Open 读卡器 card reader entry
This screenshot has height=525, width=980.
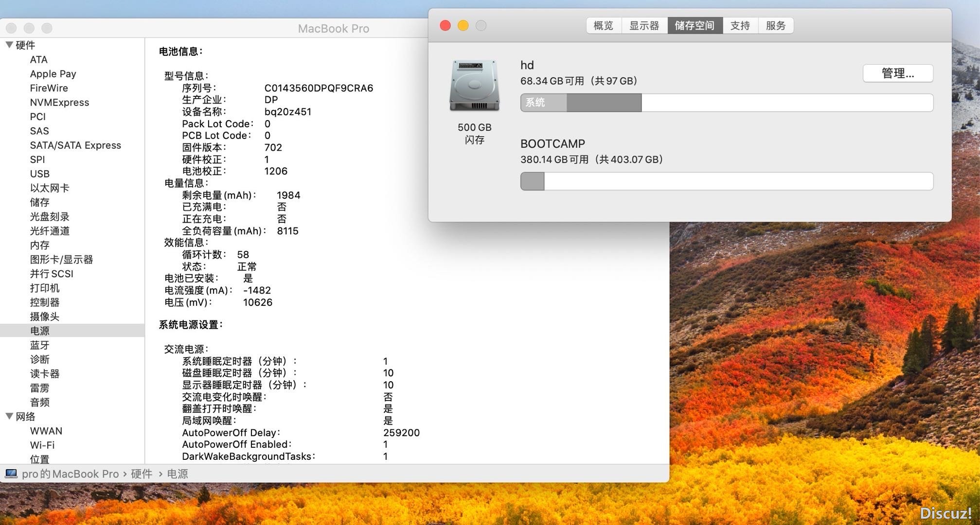pos(45,373)
